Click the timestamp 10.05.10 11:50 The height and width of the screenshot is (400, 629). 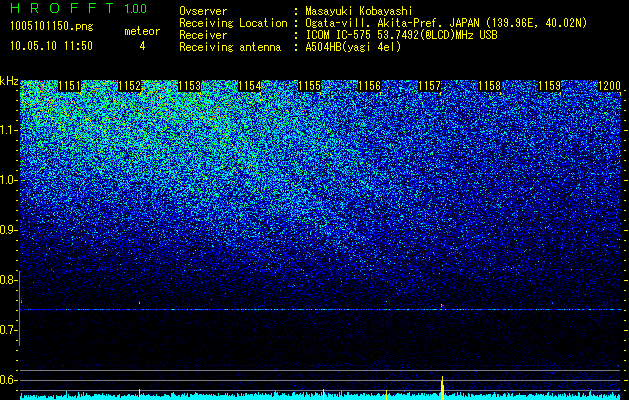(x=51, y=46)
